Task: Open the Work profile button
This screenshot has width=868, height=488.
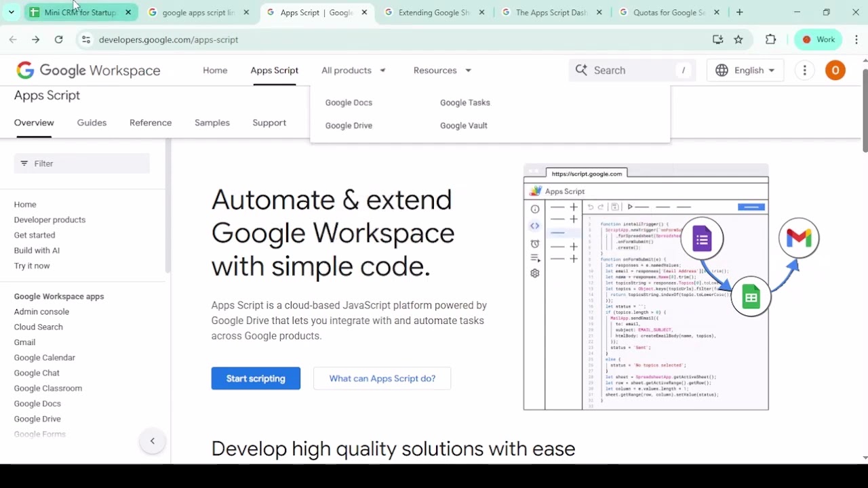Action: 818,39
